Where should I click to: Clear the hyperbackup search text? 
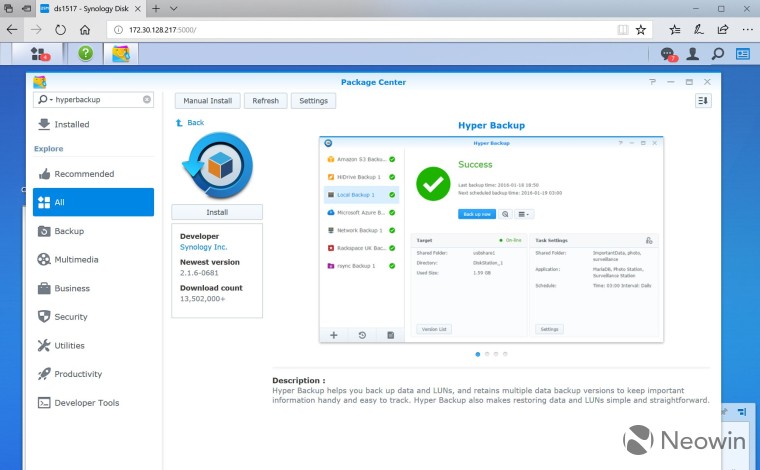coord(146,99)
